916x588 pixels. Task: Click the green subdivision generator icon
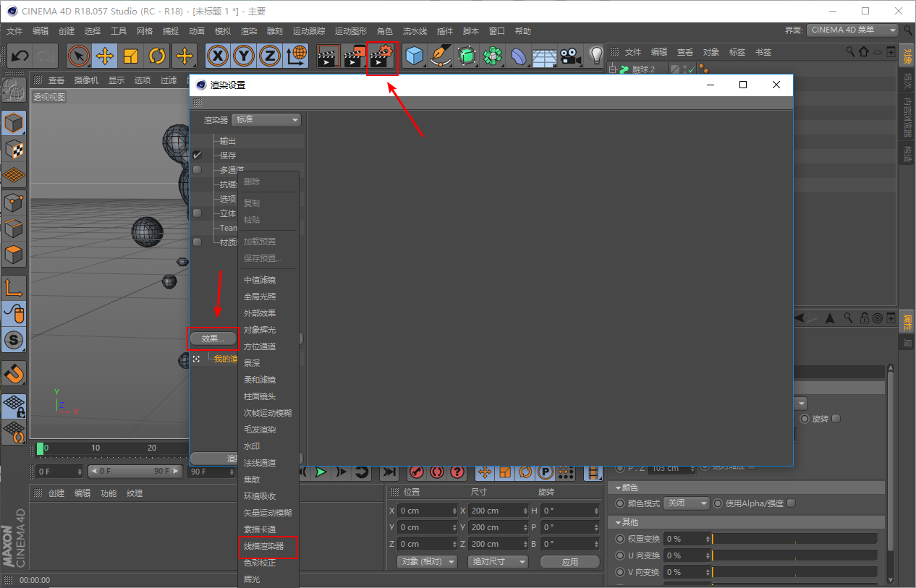coord(467,56)
